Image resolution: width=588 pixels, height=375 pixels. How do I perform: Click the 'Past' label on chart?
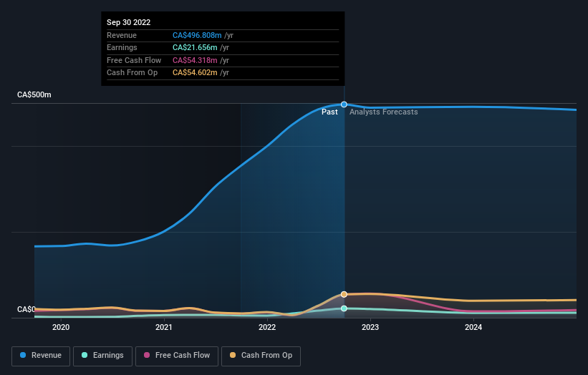coord(329,112)
